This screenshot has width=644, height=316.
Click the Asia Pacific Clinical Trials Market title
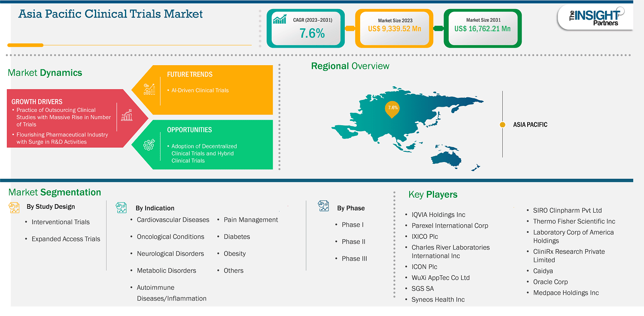click(x=110, y=14)
